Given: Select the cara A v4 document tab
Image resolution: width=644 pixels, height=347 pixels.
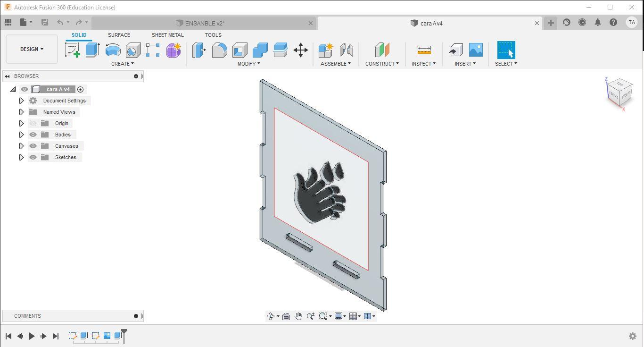Looking at the screenshot, I should pos(429,23).
